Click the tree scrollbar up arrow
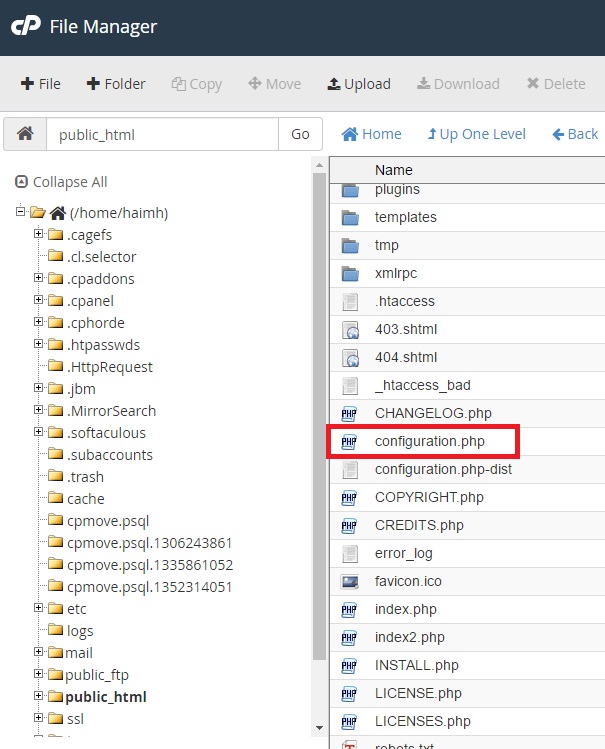Viewport: 605px width, 749px height. tap(319, 165)
